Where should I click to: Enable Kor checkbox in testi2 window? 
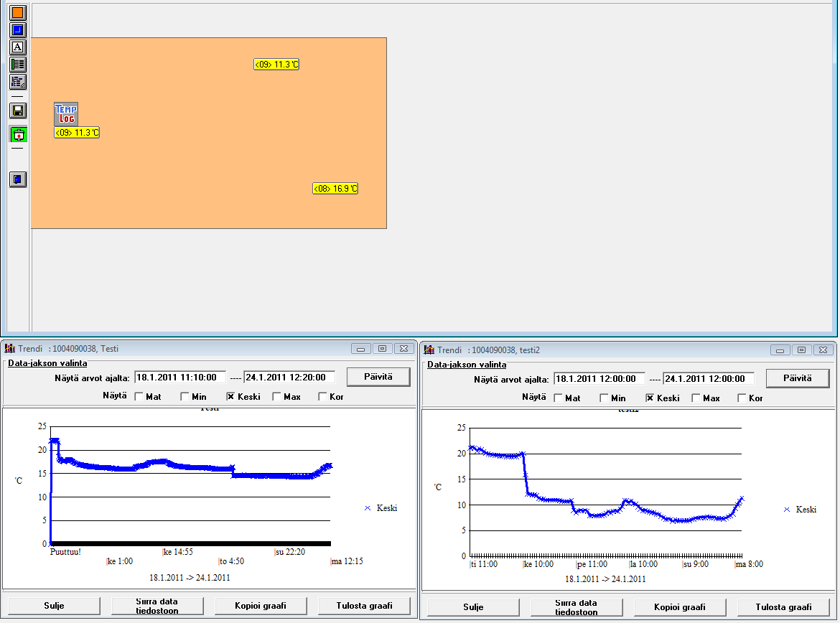[x=742, y=398]
